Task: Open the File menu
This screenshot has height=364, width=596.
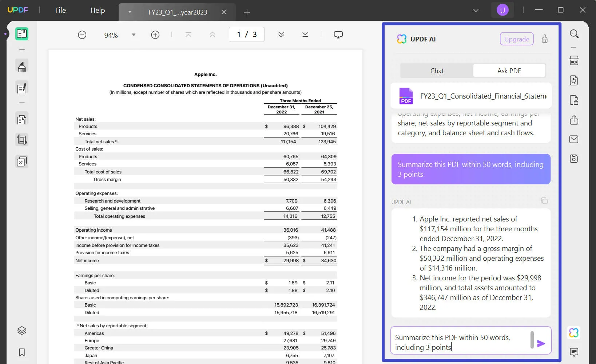Action: pos(60,10)
